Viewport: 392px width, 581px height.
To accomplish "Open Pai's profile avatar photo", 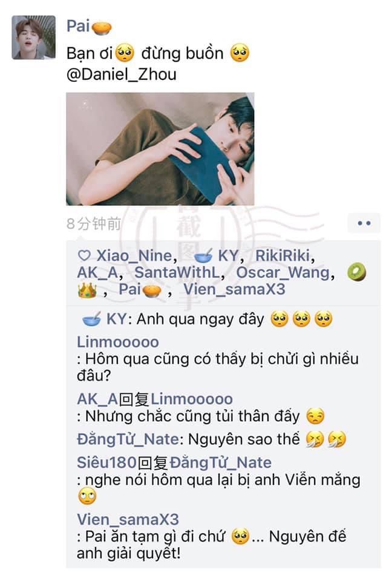I will coord(34,38).
